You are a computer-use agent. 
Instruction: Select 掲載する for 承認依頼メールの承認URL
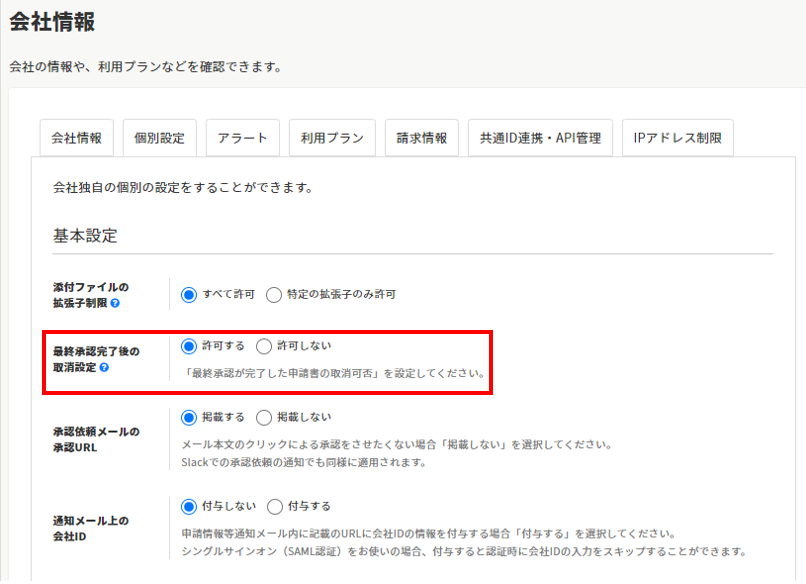188,417
